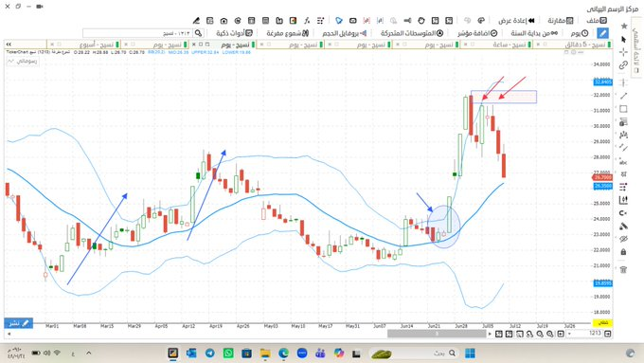Viewport: 644px width, 363px height.
Task: Switch to the نسيج - 5 دقائق tab
Action: coord(573,45)
